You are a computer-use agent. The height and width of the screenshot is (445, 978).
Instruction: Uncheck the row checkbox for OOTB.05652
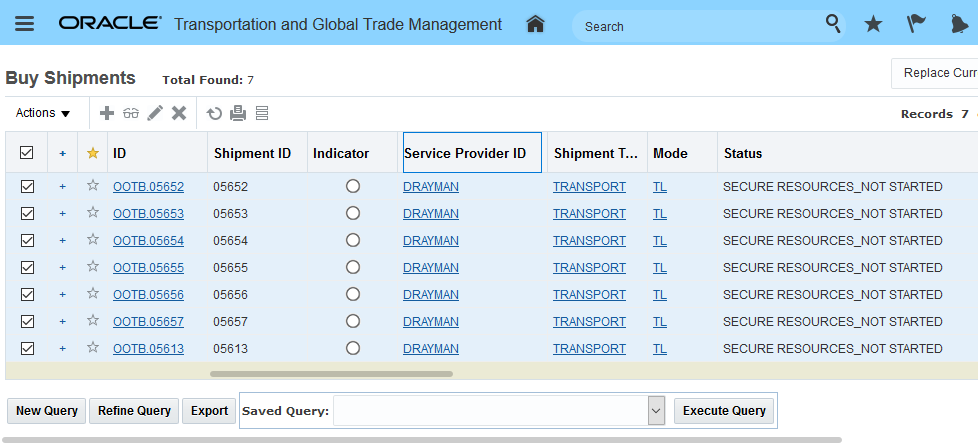coord(27,186)
